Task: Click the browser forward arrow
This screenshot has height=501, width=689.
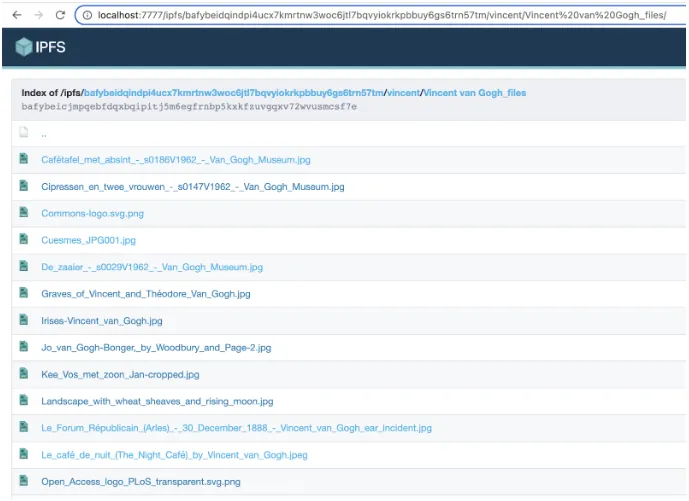Action: (x=38, y=15)
